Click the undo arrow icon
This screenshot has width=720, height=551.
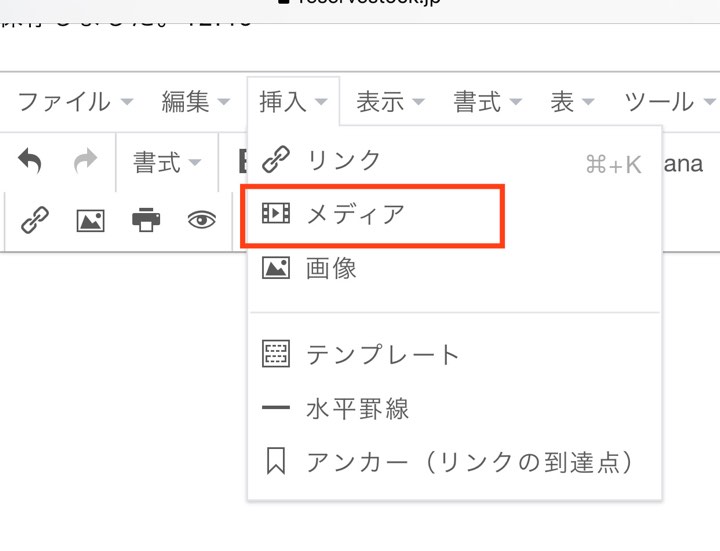click(x=30, y=161)
